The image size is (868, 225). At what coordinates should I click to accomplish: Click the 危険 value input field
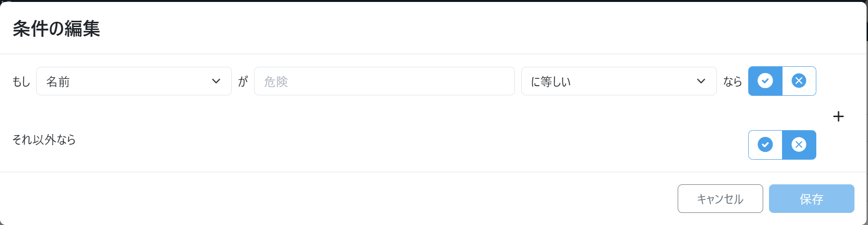pyautogui.click(x=384, y=81)
